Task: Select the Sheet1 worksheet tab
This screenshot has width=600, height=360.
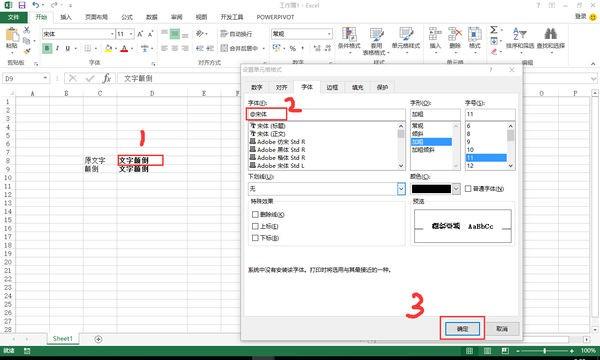Action: click(x=62, y=339)
